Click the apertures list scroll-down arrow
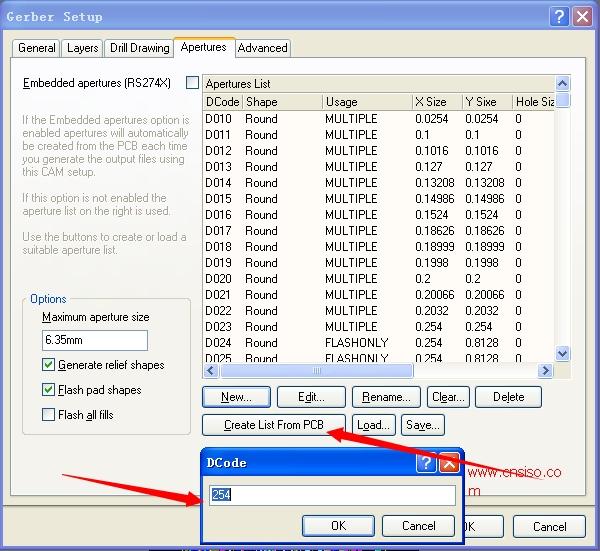Viewport: 600px width, 551px height. (x=562, y=353)
